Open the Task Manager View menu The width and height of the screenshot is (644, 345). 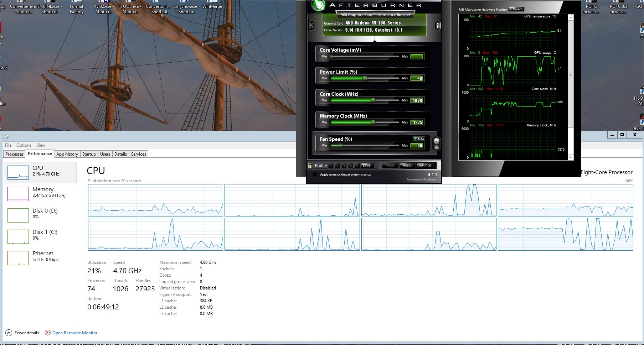pos(41,145)
